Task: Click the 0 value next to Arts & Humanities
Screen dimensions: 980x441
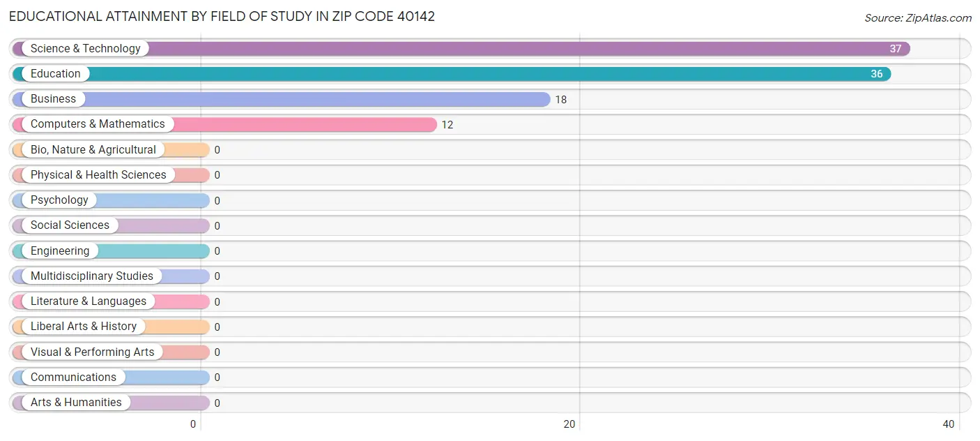Action: point(217,403)
